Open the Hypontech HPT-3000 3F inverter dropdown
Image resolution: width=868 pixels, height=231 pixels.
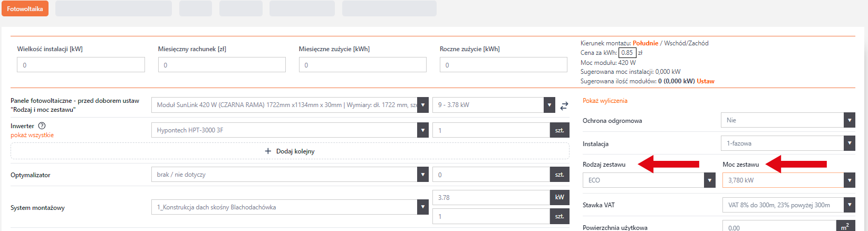(290, 130)
